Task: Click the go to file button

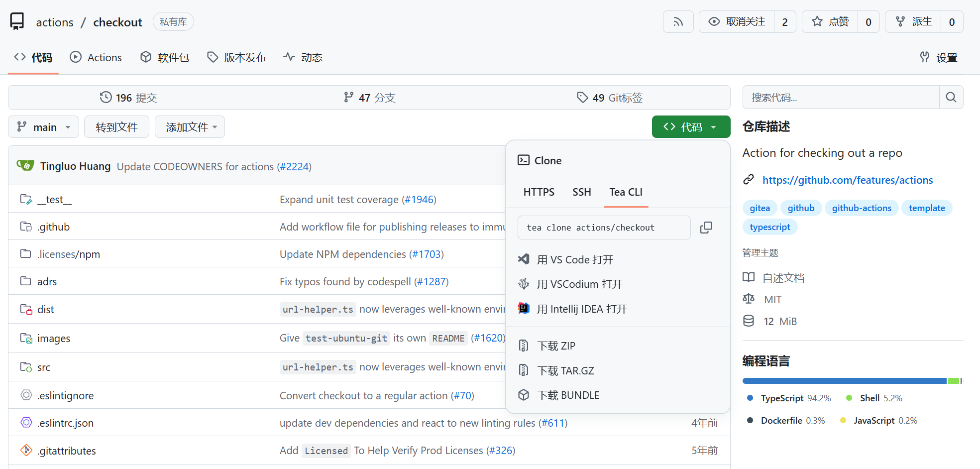Action: click(116, 127)
